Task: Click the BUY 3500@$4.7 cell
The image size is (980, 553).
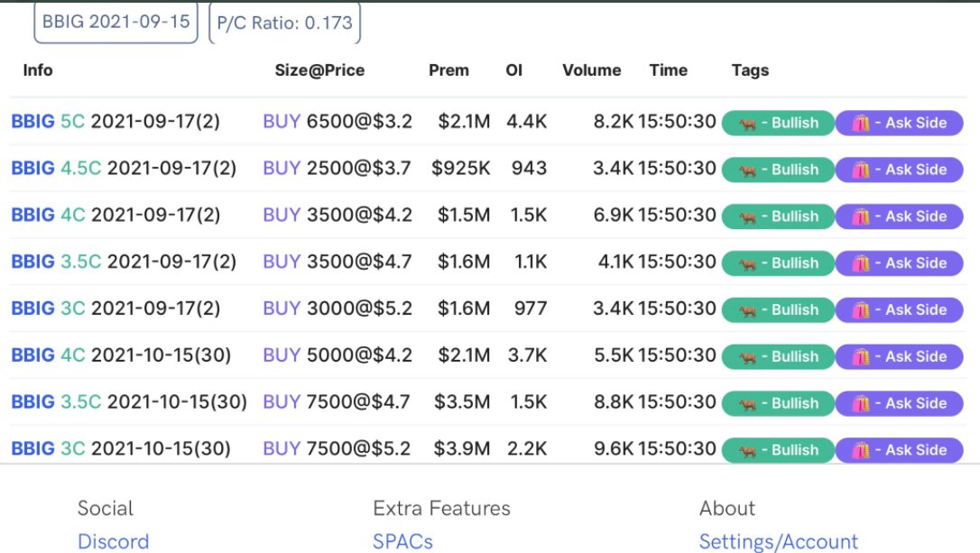Action: pyautogui.click(x=337, y=262)
